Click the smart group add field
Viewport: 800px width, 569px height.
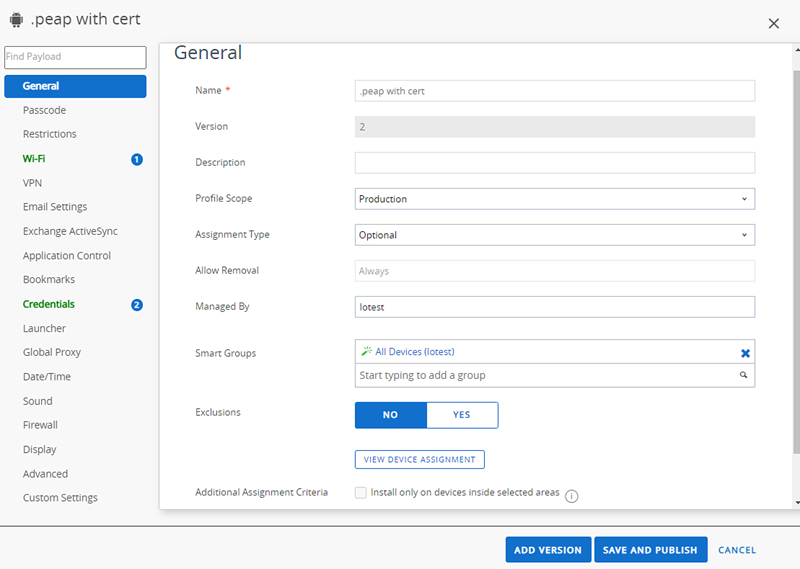point(555,376)
